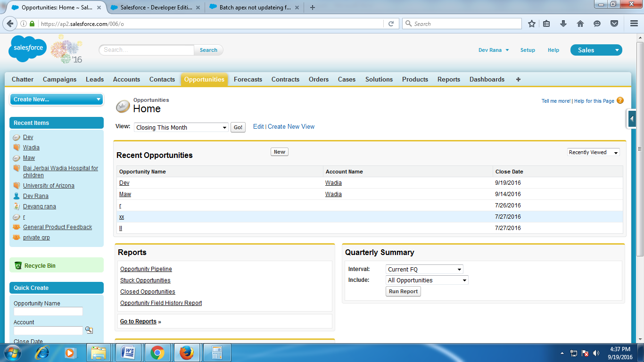Screen dimensions: 644x362
Task: Expand the Interval Current FQ dropdown
Action: 424,270
